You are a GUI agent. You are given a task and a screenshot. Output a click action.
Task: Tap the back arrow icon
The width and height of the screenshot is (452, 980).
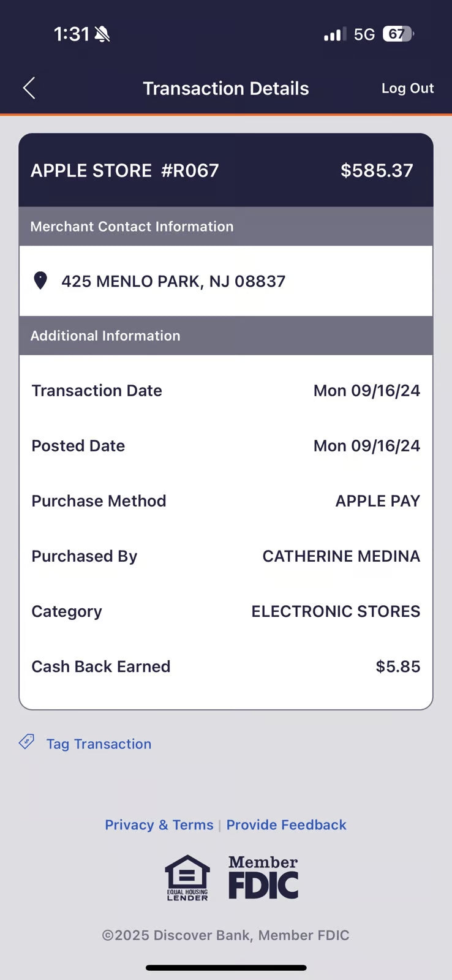pos(29,88)
